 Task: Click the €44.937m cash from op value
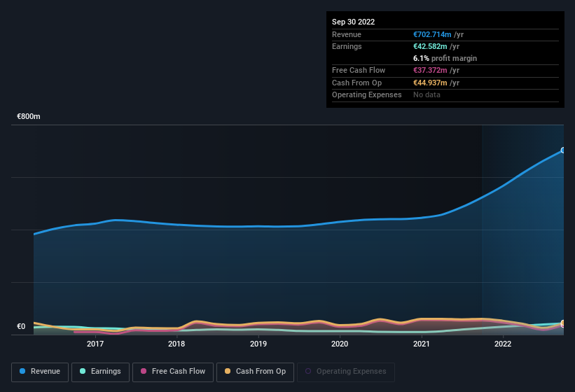coord(430,83)
